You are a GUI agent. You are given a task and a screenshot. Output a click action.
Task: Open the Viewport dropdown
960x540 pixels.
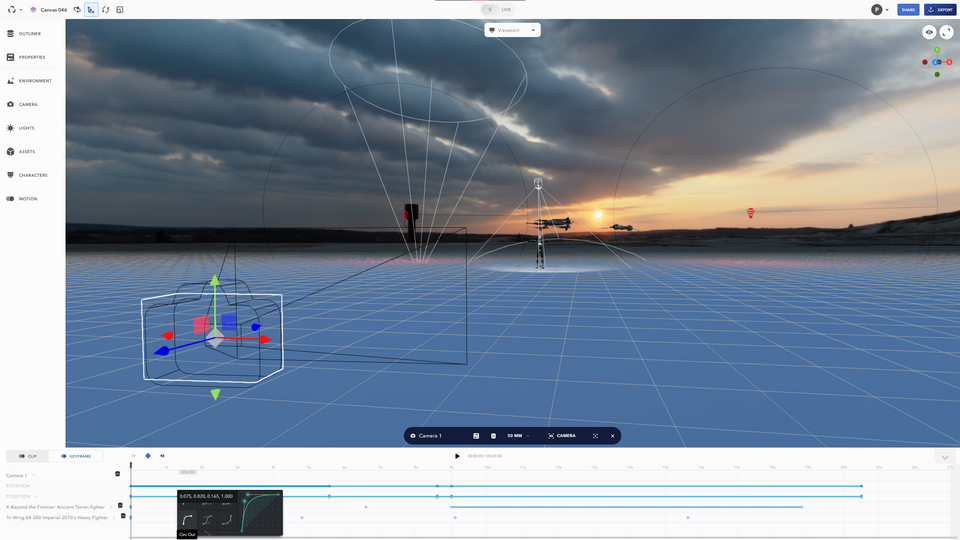(512, 30)
